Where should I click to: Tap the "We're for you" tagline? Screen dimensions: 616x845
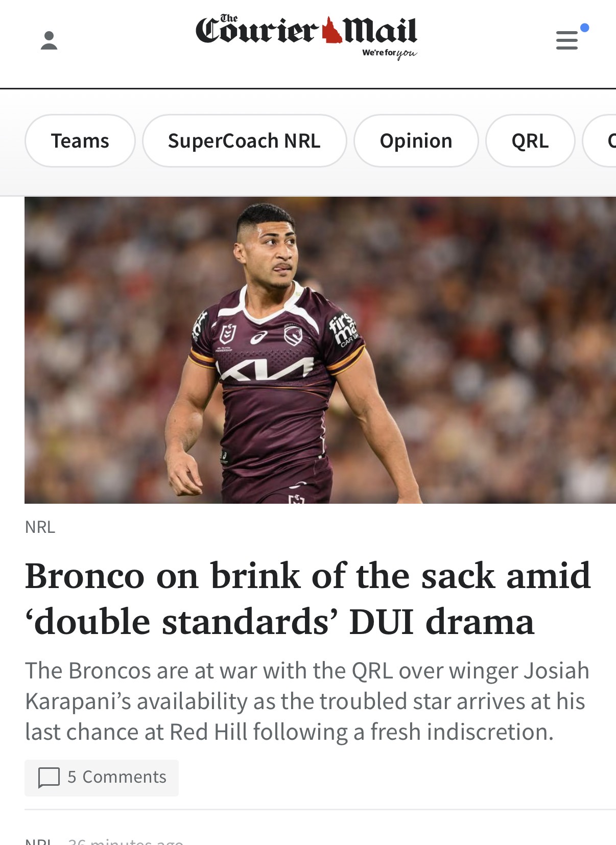(389, 53)
